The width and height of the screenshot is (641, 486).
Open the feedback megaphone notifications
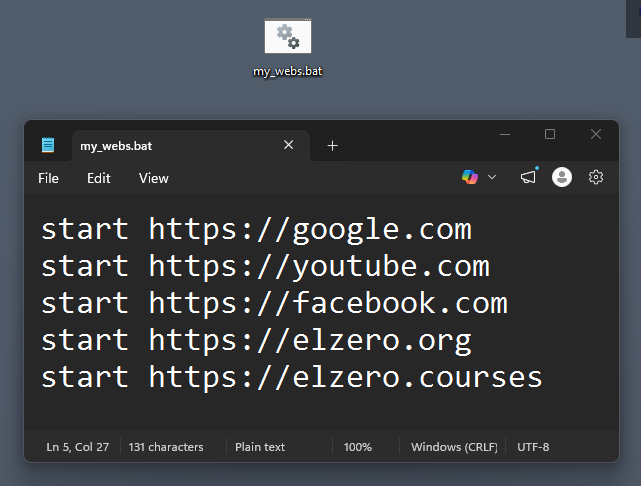528,177
